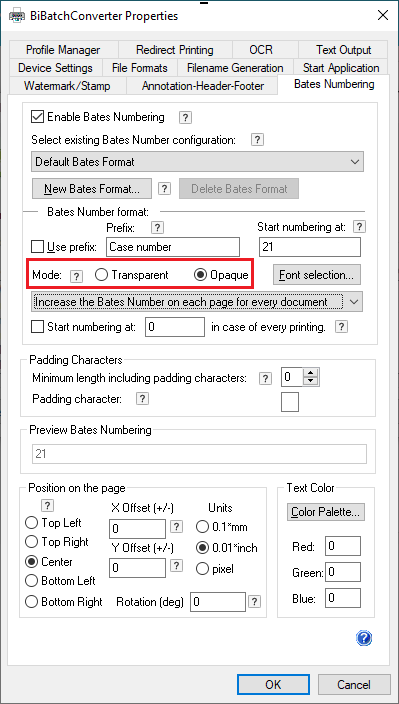This screenshot has height=704, width=399.
Task: Open Font selection dialog
Action: click(x=317, y=275)
